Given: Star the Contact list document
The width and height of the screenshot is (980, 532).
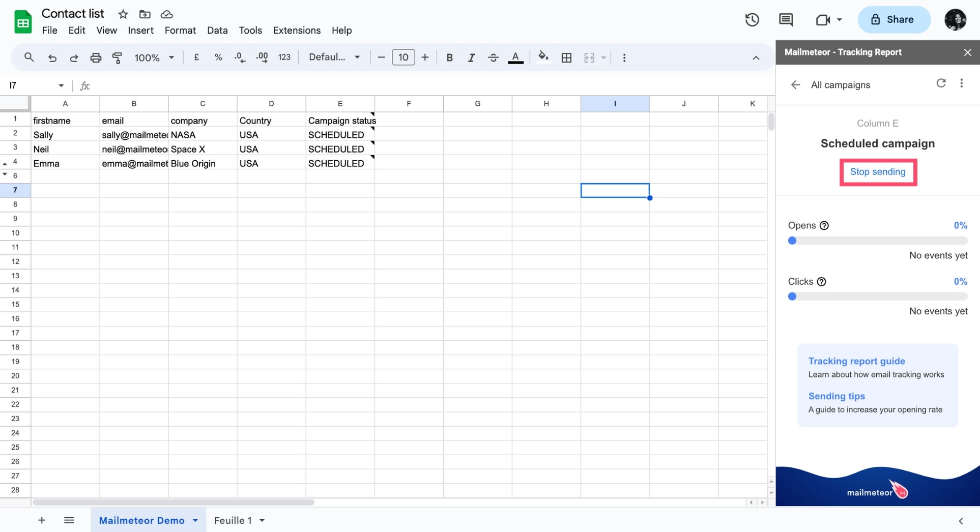Looking at the screenshot, I should 123,14.
